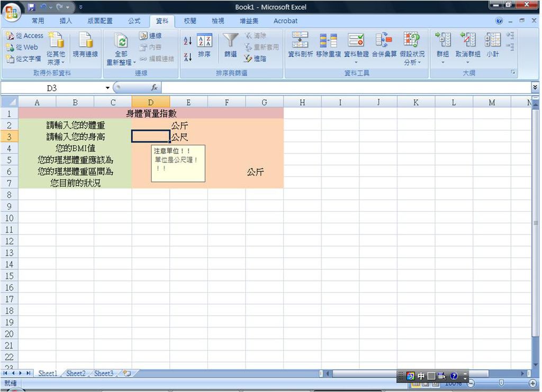
Task: Open Name Box dropdown arrow
Action: click(x=107, y=88)
